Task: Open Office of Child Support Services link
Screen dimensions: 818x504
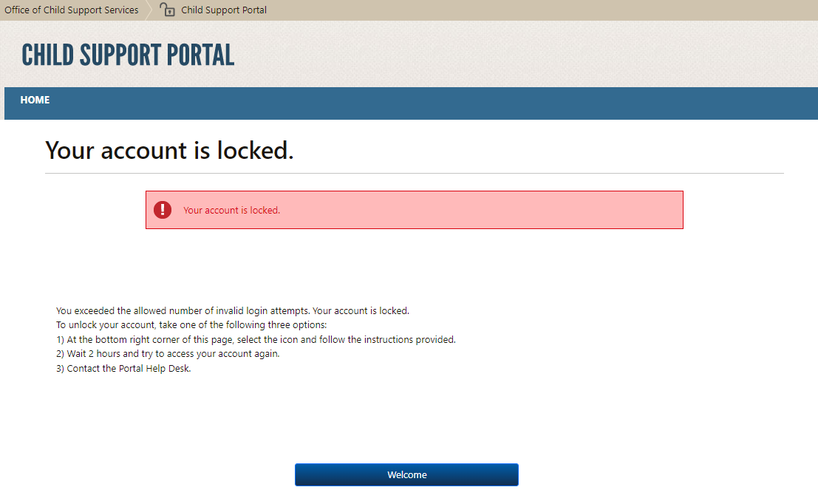Action: [x=72, y=10]
